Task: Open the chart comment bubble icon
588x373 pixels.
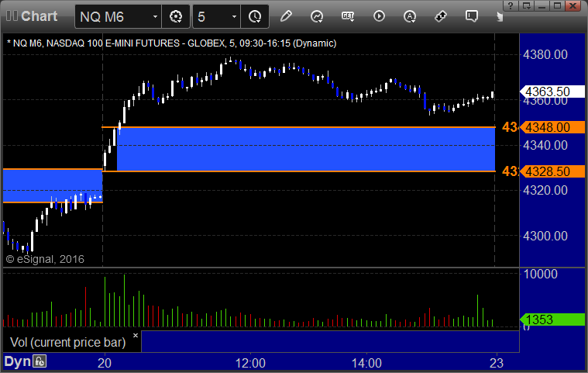Action: tap(471, 16)
